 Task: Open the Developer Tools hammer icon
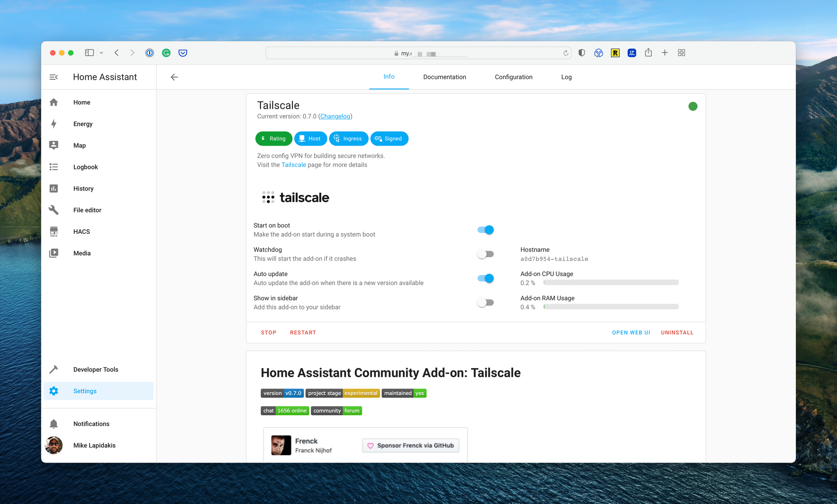[x=54, y=369]
